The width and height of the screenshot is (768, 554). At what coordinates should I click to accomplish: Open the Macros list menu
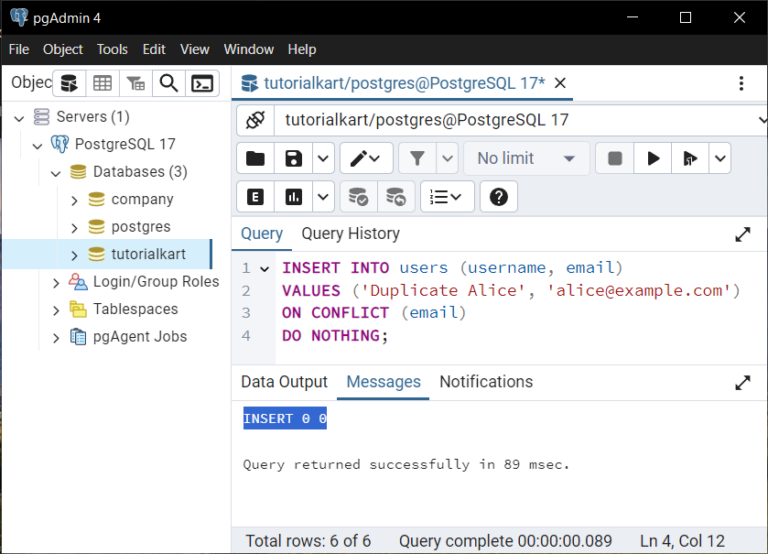447,197
